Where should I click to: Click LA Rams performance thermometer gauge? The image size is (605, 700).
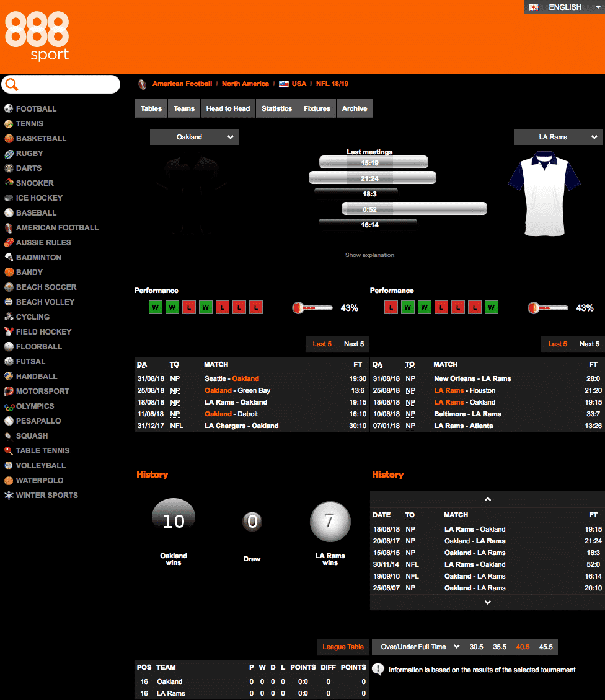(548, 308)
